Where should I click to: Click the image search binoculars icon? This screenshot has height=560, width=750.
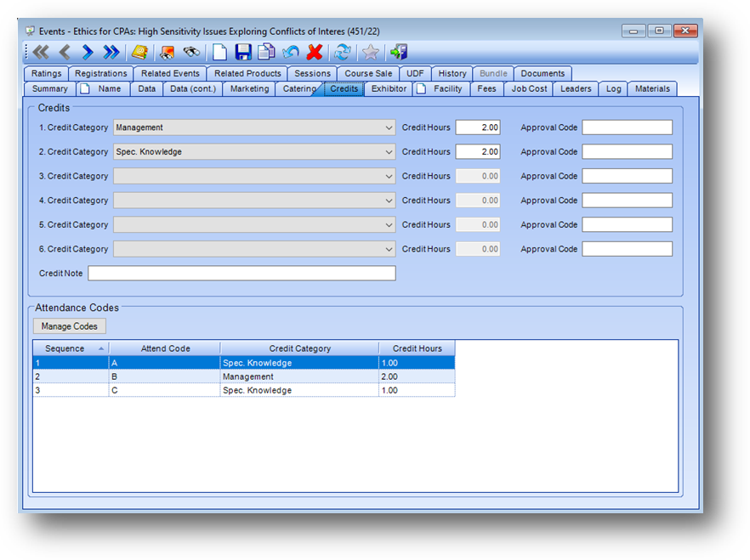coord(167,52)
